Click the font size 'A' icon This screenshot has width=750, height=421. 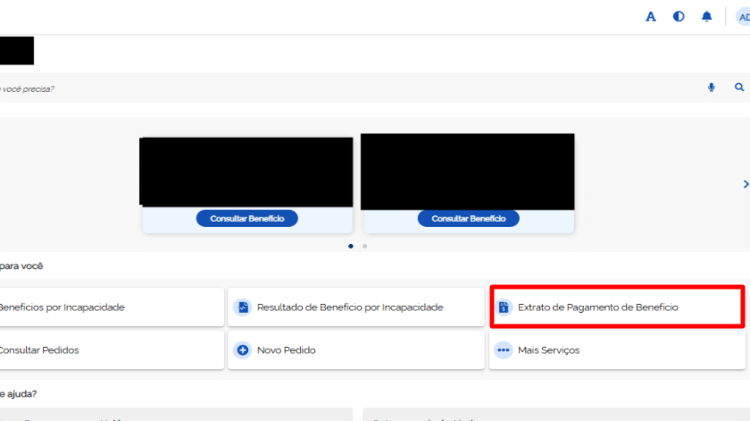(651, 17)
